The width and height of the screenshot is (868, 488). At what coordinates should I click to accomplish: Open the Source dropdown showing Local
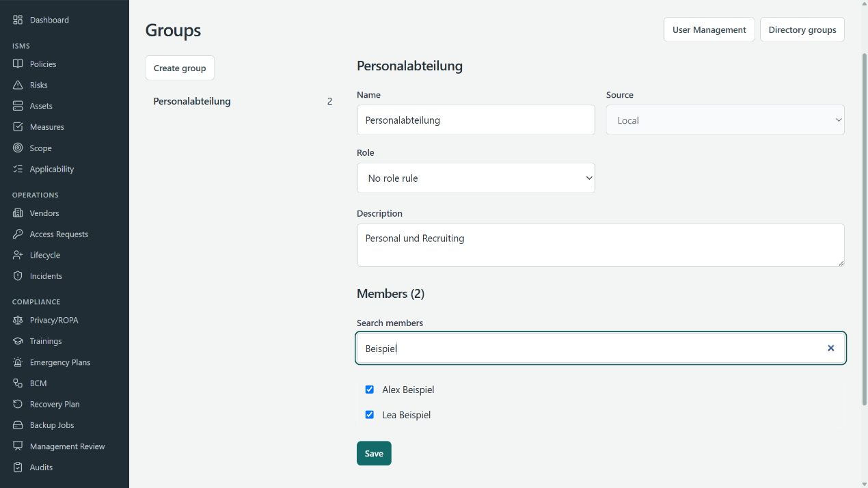tap(725, 120)
